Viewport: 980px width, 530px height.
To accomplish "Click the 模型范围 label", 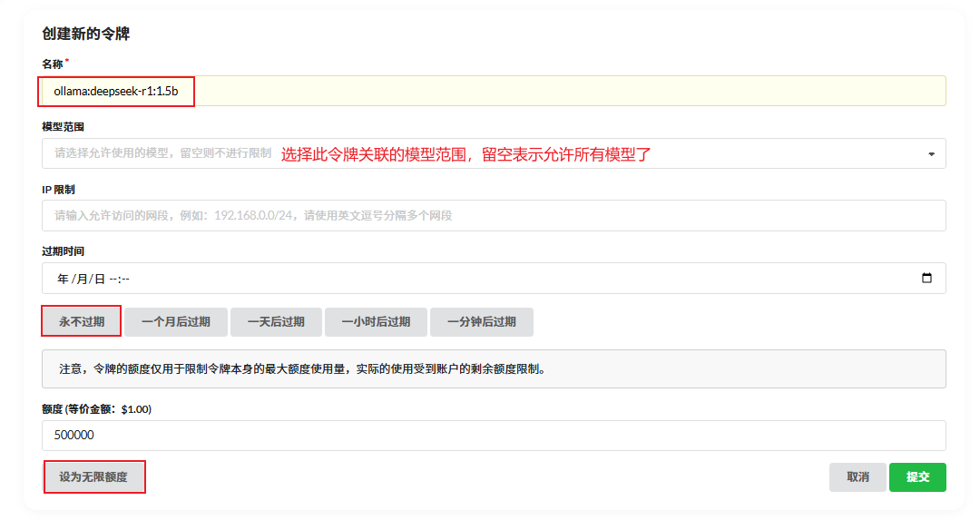I will [63, 127].
